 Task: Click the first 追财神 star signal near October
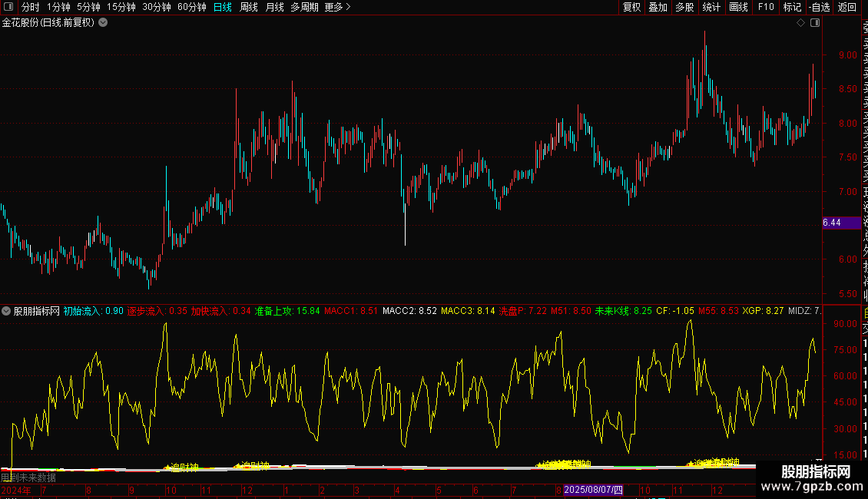point(181,468)
